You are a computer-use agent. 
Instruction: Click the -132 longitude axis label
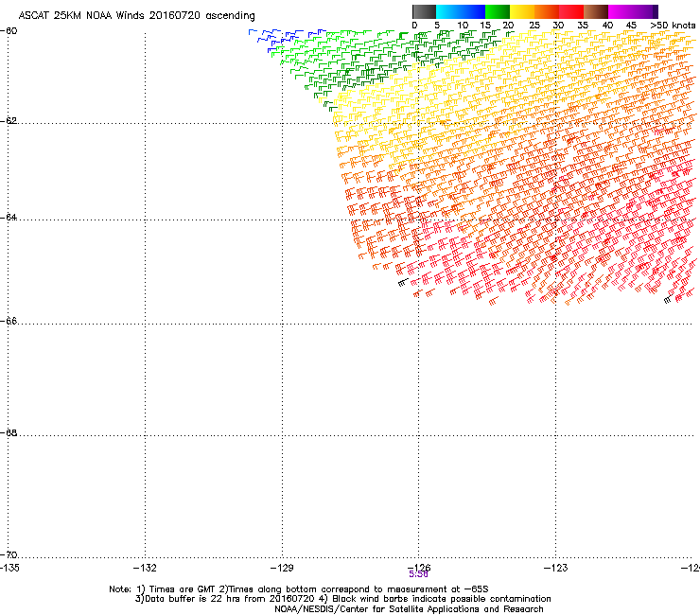tap(145, 568)
